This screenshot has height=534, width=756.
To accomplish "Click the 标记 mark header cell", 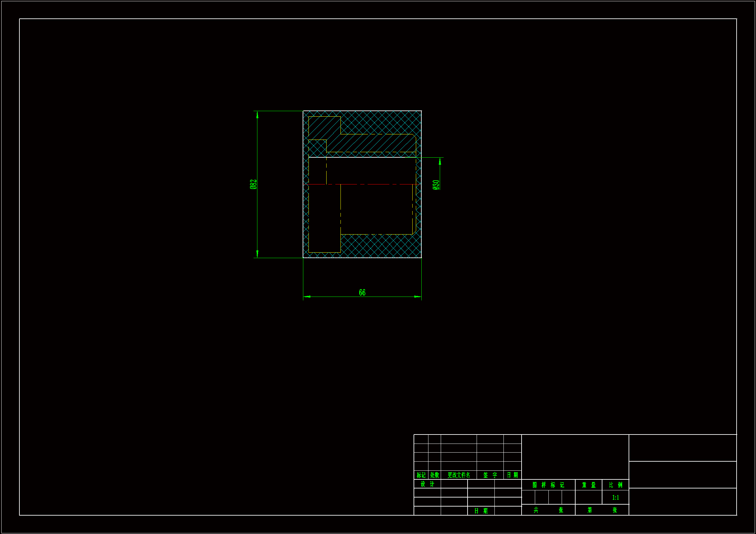I will [421, 475].
